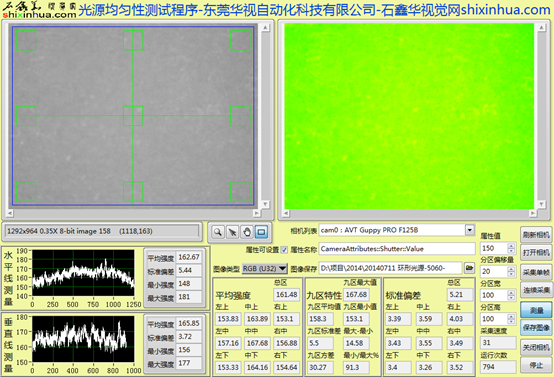
Task: Toggle the 保存图像 save image button
Action: 536,328
